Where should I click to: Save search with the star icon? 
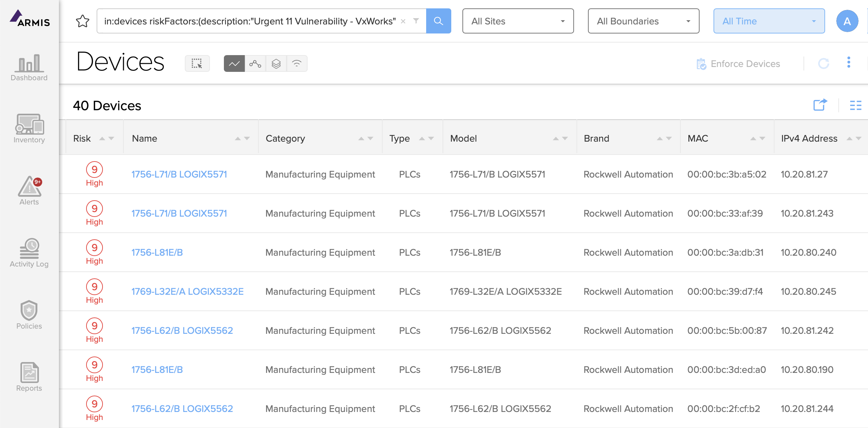(83, 21)
